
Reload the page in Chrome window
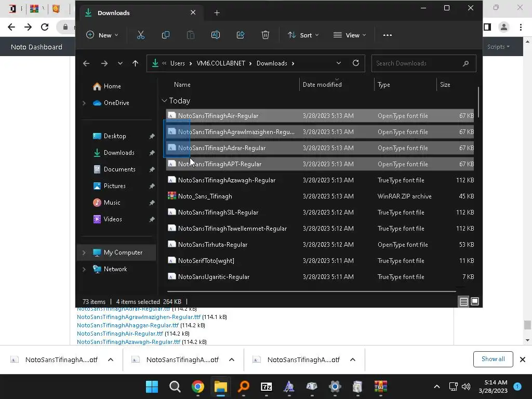click(45, 27)
